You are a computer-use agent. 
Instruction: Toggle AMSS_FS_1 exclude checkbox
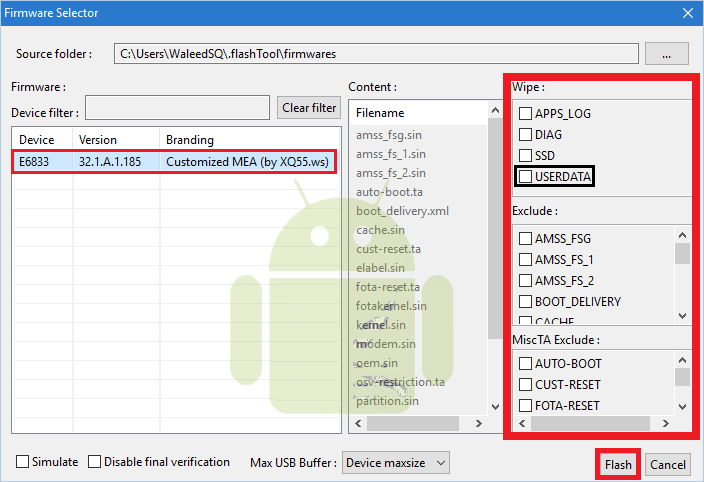(x=525, y=259)
